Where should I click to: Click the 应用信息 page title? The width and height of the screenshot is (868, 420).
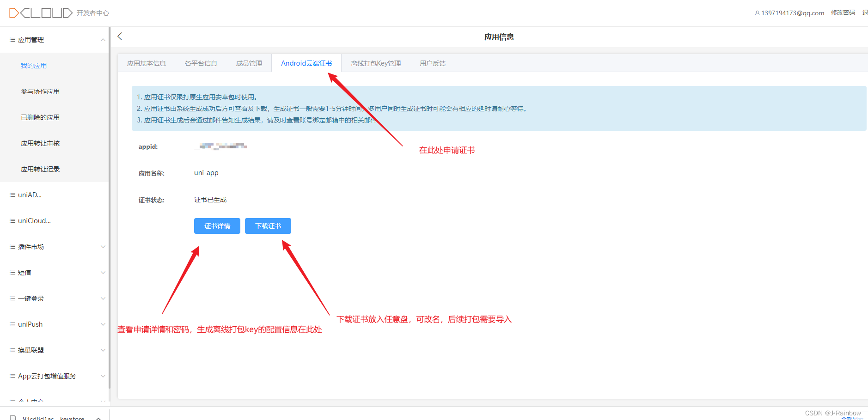point(499,37)
